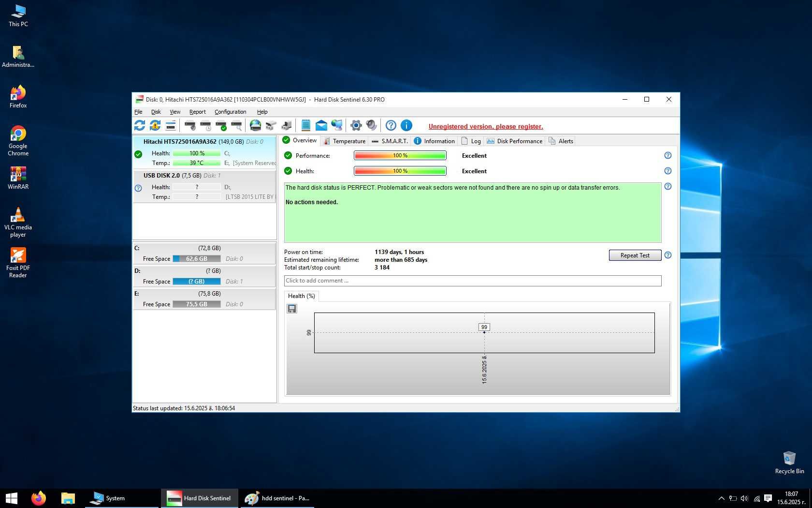Click the Refresh disk information toolbar icon
The height and width of the screenshot is (508, 812).
tap(140, 126)
